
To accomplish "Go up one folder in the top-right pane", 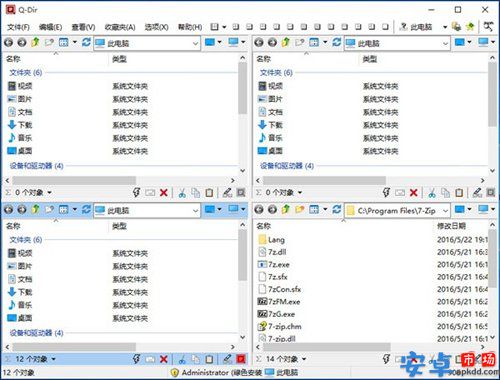I will (286, 42).
